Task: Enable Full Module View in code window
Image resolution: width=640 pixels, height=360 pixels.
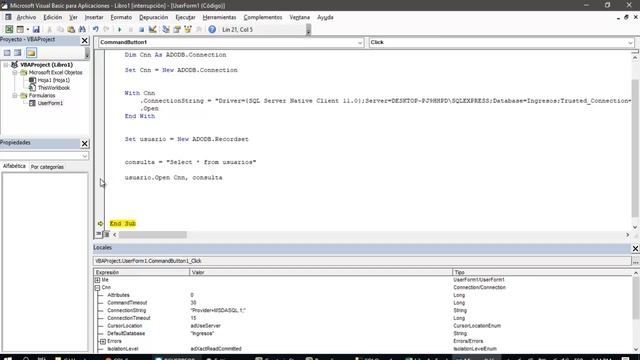Action: (106, 234)
